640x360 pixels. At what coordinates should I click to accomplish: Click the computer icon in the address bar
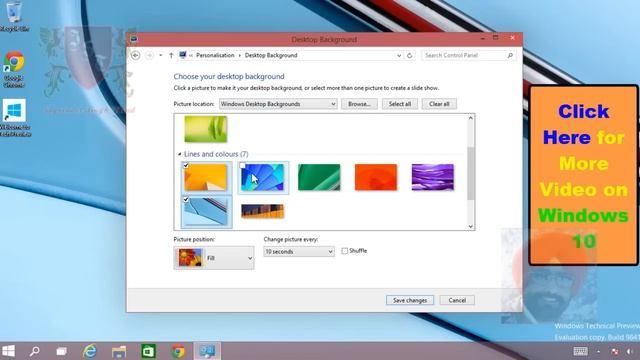(x=183, y=55)
